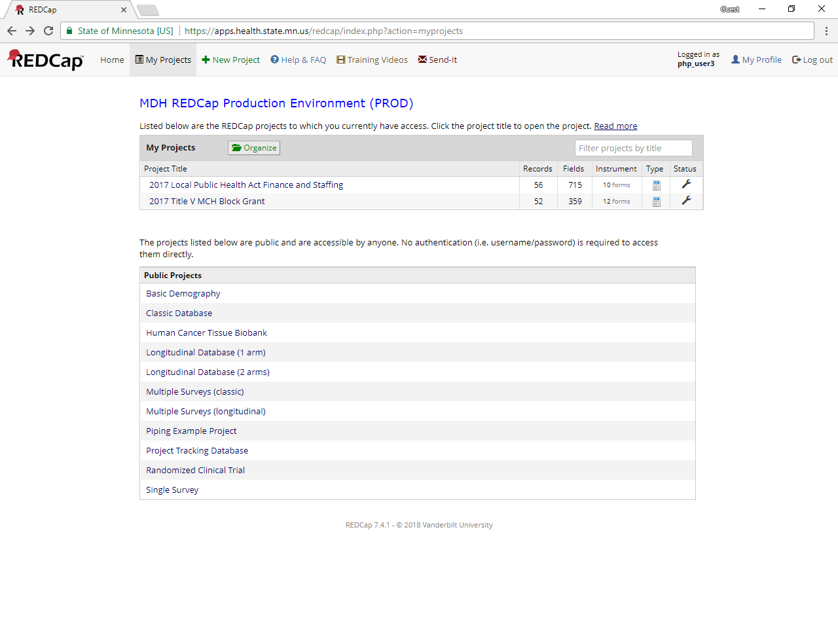Open Project Tracking Database
Viewport: 838px width, 644px height.
[197, 451]
